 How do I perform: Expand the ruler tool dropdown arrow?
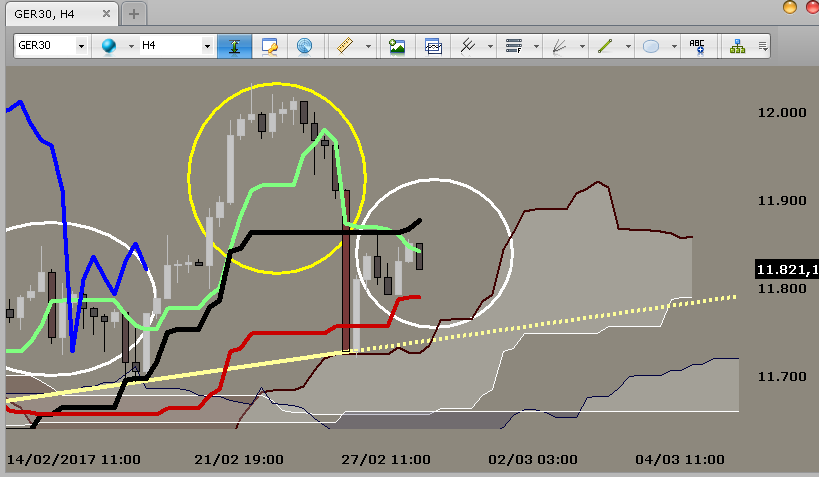point(368,46)
